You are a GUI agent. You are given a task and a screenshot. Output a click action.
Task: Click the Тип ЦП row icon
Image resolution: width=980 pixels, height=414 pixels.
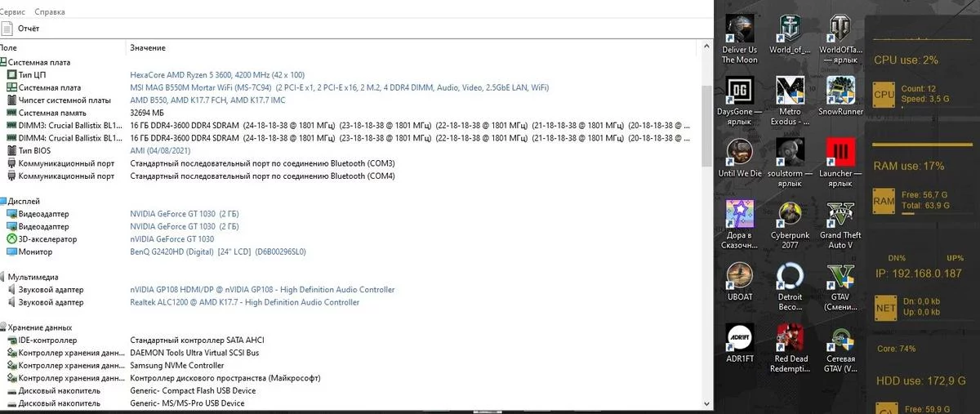pos(11,74)
